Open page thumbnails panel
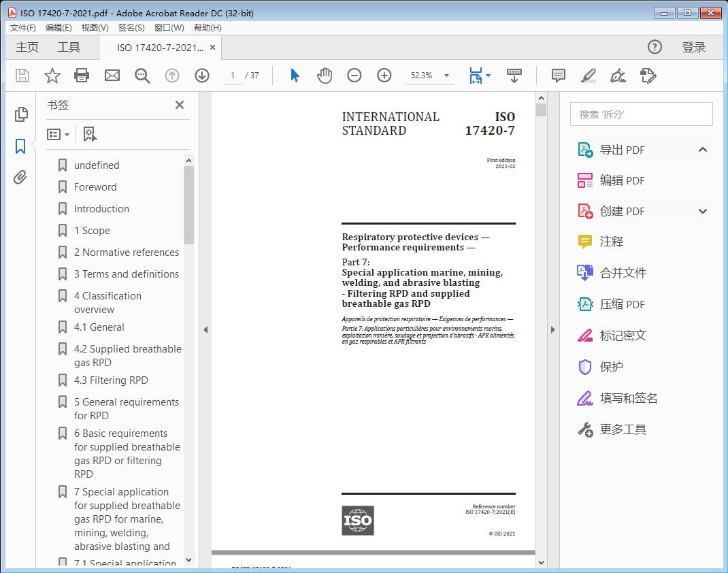728x573 pixels. click(21, 114)
